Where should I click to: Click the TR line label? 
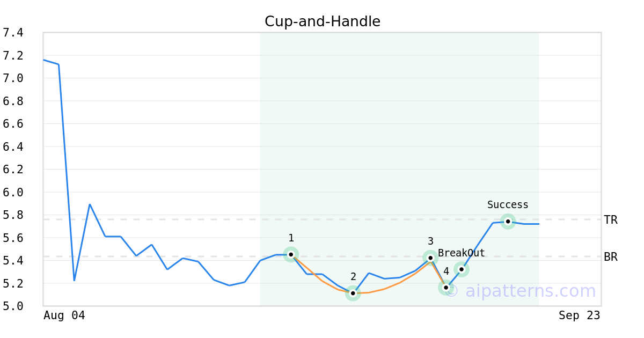611,220
